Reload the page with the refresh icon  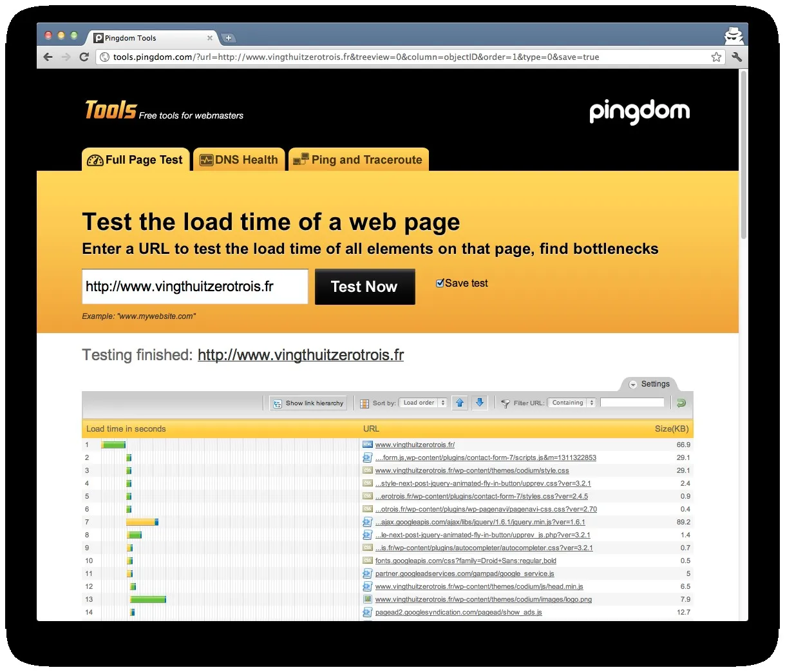pos(84,57)
